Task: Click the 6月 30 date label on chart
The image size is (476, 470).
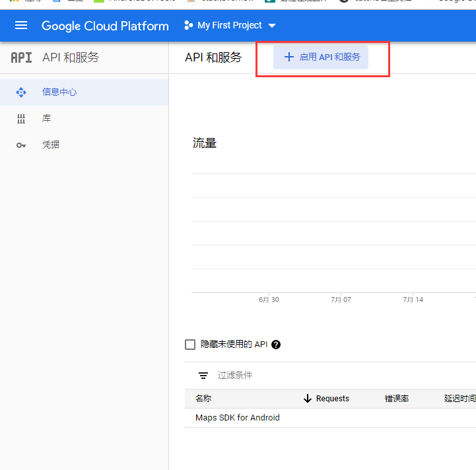Action: (x=269, y=300)
